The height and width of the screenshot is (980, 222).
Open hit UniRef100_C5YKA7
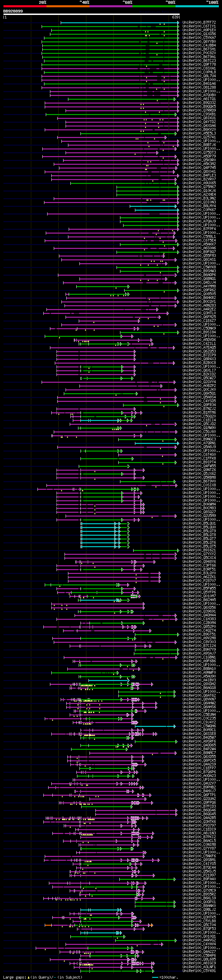[199, 38]
